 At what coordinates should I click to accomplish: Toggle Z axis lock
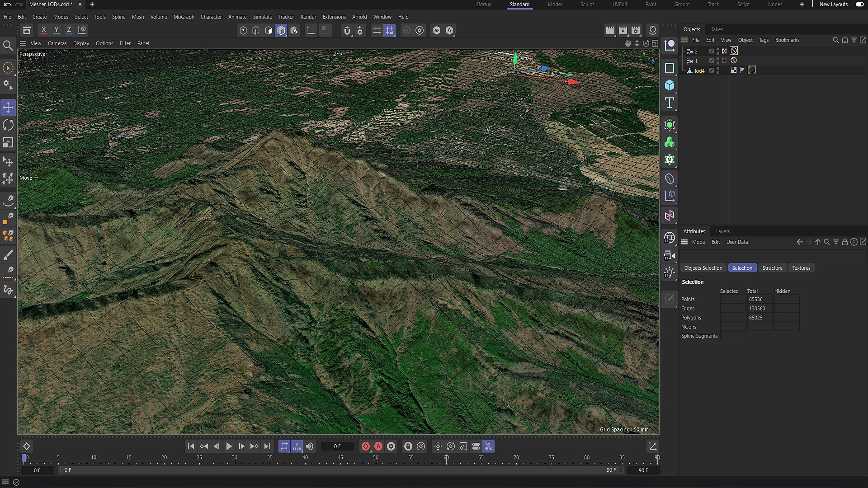pyautogui.click(x=69, y=30)
